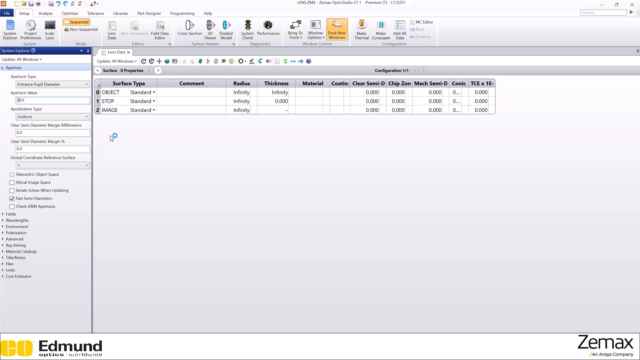Click Make Conjugate tool
The width and height of the screenshot is (640, 360).
[381, 30]
